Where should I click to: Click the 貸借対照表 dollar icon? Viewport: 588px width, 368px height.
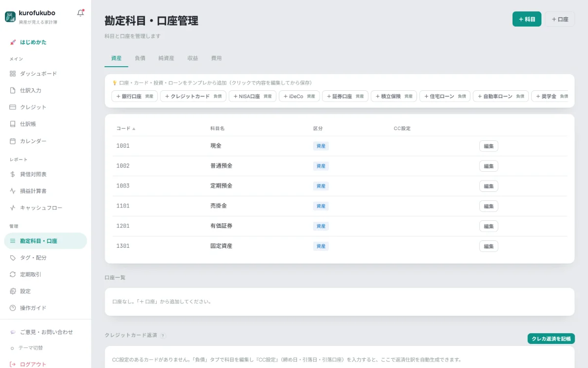13,174
